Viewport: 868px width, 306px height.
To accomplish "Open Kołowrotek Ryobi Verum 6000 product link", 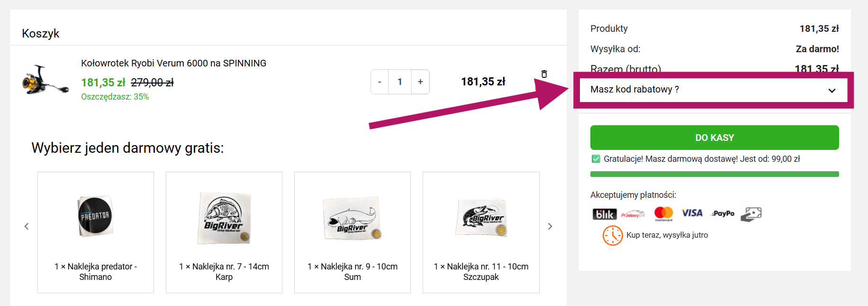I will pos(173,63).
